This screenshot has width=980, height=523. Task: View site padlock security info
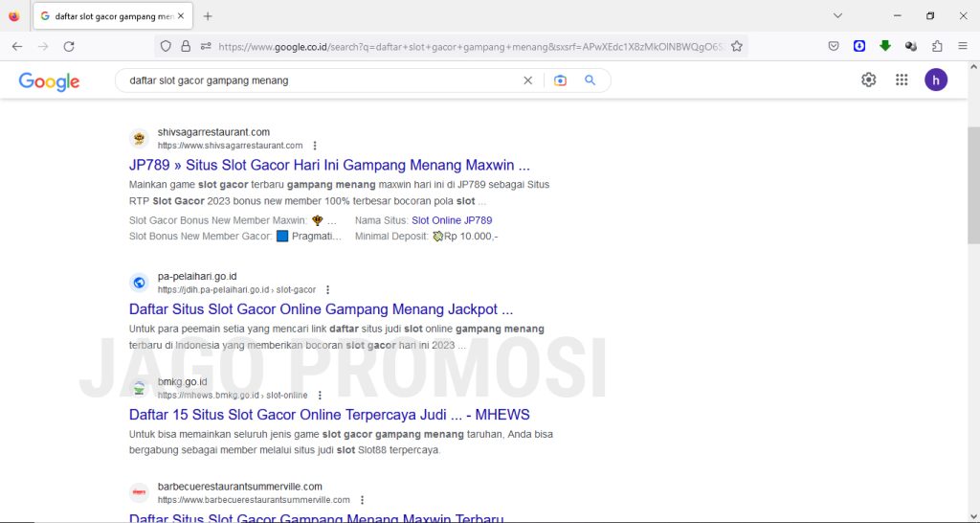[x=186, y=46]
